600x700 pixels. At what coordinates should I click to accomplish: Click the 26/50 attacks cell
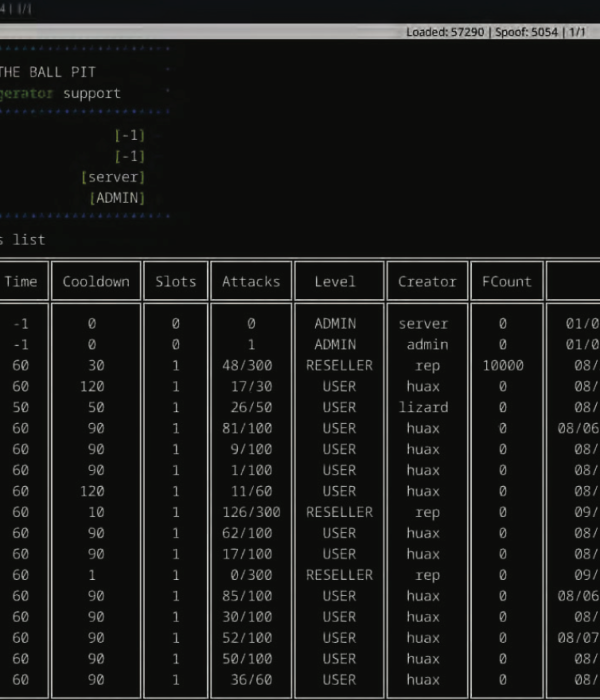(251, 408)
